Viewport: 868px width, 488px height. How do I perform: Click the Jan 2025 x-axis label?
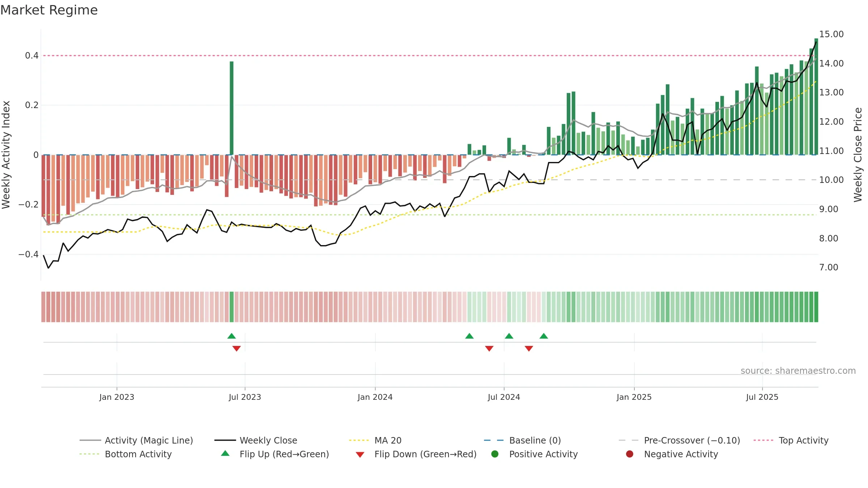[634, 397]
